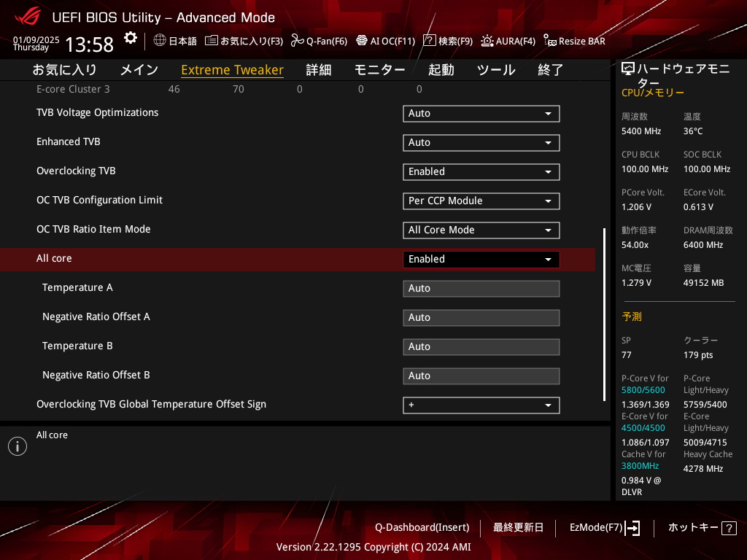Switch to the Extreme Tweaker tab

coord(232,70)
